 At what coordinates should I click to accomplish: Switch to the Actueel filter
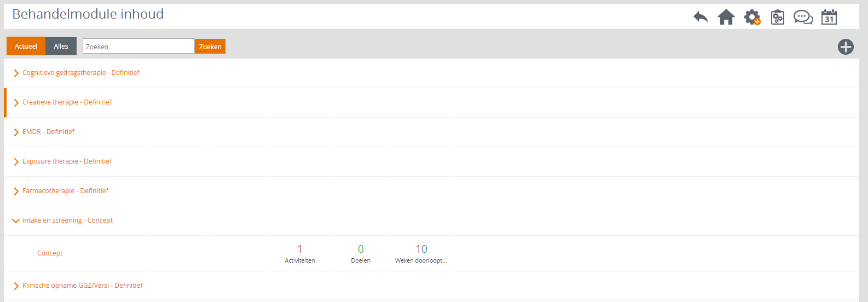click(26, 46)
